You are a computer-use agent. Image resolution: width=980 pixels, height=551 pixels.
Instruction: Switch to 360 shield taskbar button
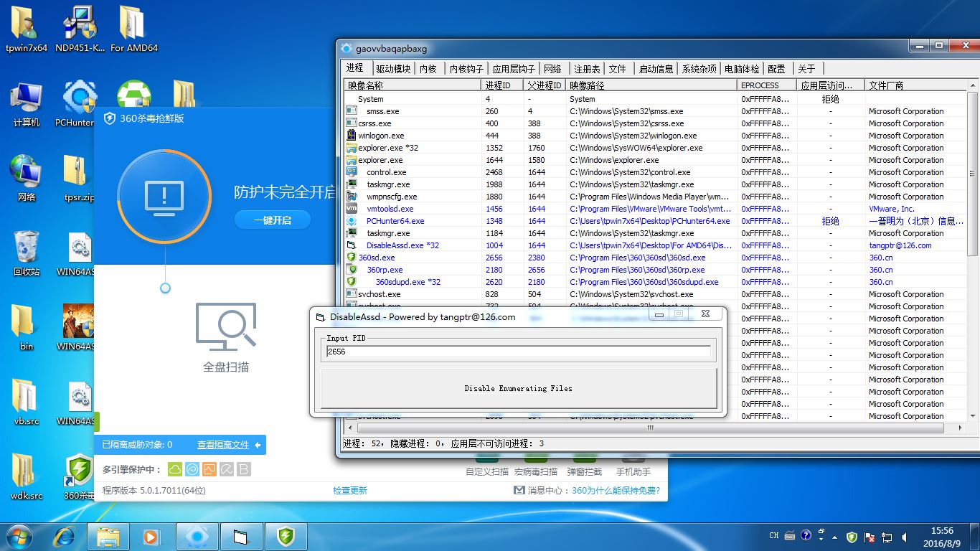coord(286,536)
